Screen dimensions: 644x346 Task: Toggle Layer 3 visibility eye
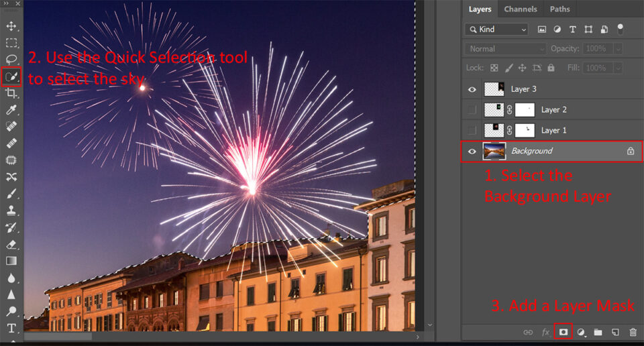(x=472, y=89)
